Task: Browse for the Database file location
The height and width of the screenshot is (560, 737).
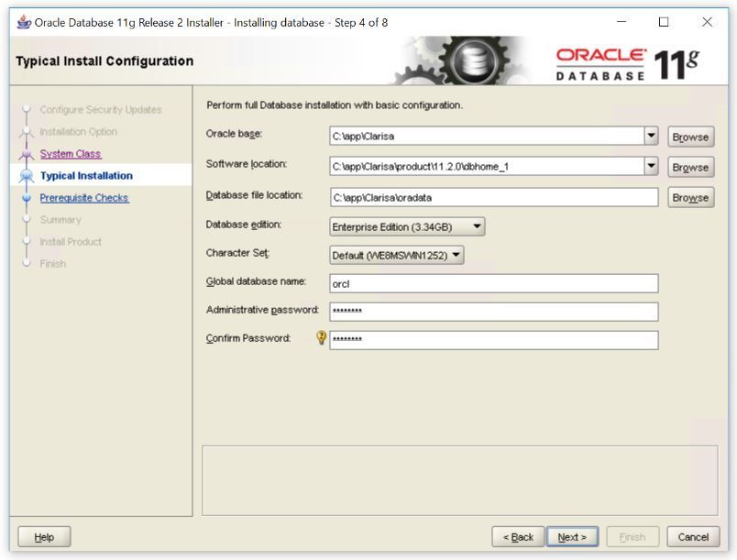Action: click(x=690, y=197)
